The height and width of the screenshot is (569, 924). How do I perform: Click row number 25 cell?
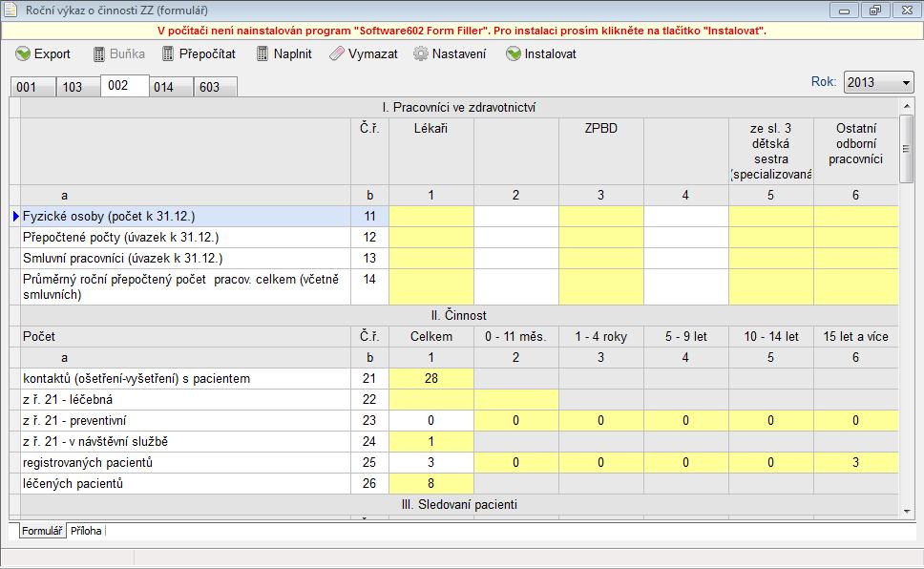tap(369, 462)
